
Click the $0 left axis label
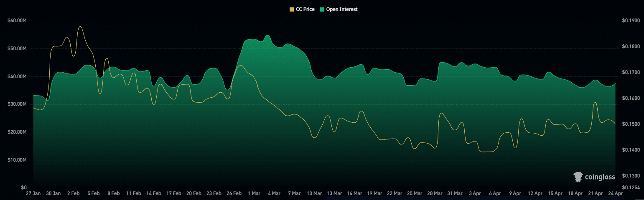pyautogui.click(x=23, y=187)
